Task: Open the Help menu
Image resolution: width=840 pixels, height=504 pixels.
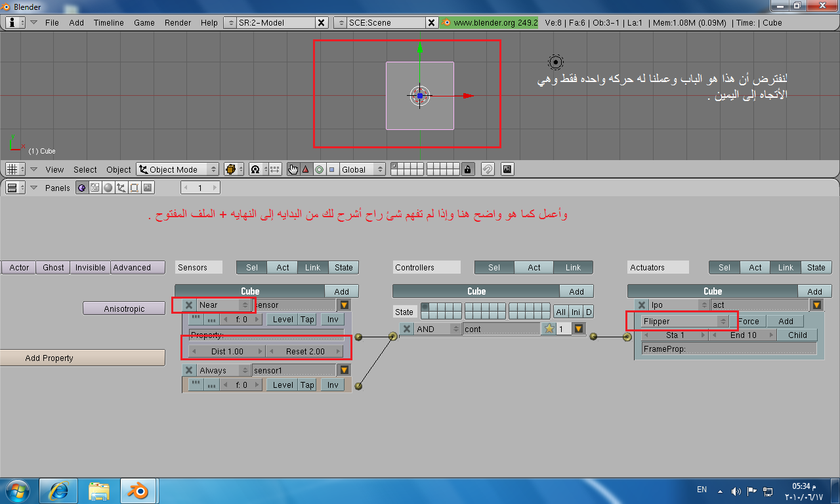Action: (209, 22)
